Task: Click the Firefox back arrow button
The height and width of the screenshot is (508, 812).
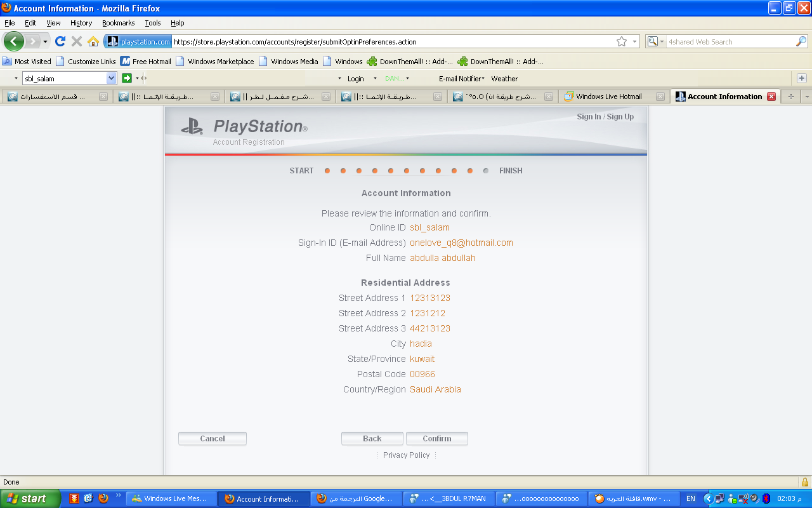Action: pyautogui.click(x=13, y=41)
